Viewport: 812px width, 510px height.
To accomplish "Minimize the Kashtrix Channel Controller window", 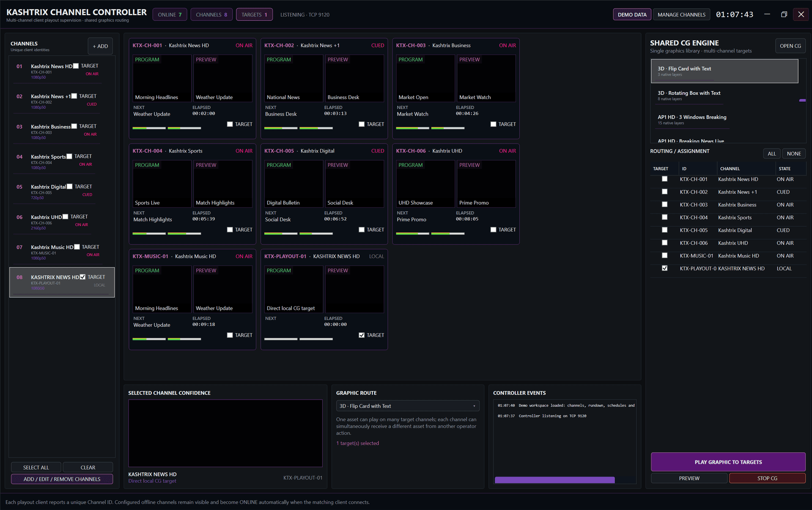I will click(767, 14).
